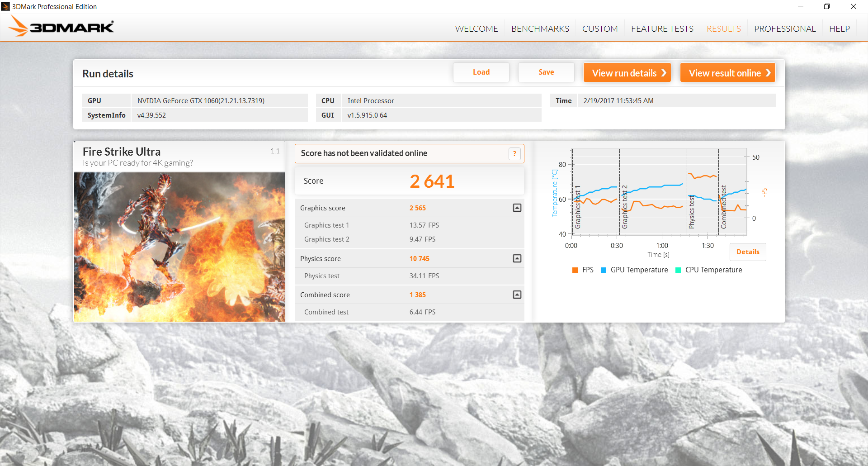Close the 3DMark window
Viewport: 868px width, 466px height.
point(854,6)
